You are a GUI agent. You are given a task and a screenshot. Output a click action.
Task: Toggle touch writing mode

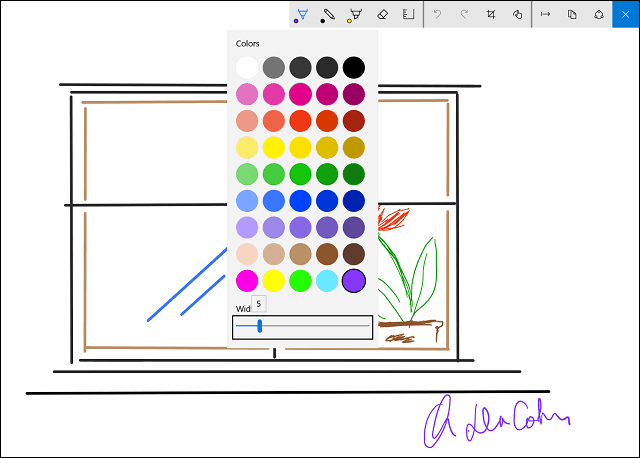coord(517,15)
